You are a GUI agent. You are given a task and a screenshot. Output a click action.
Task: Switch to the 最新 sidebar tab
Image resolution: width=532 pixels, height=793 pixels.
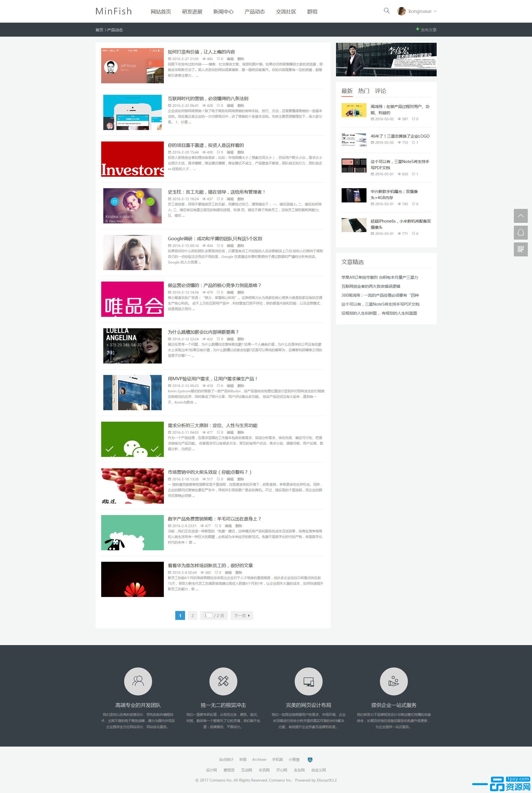pyautogui.click(x=347, y=91)
